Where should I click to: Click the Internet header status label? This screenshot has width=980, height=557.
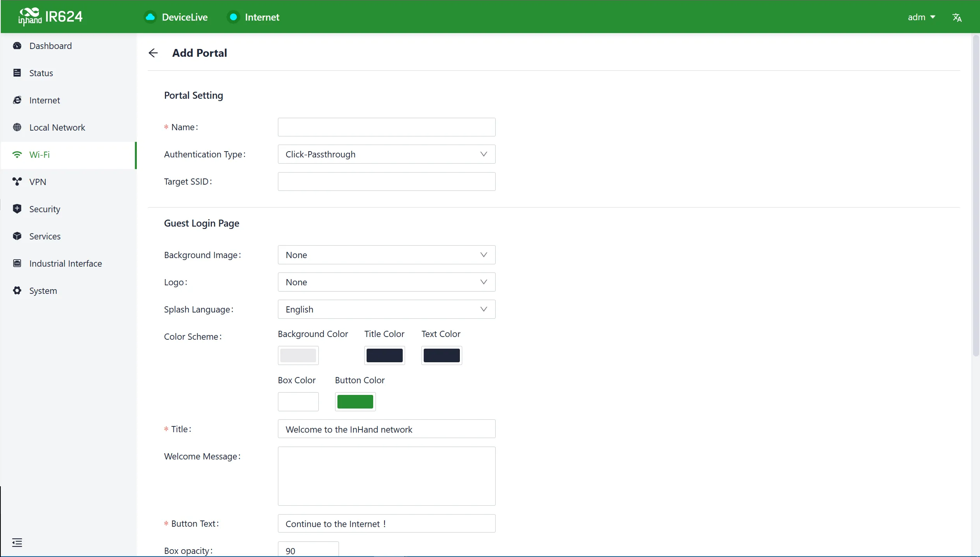pos(262,17)
